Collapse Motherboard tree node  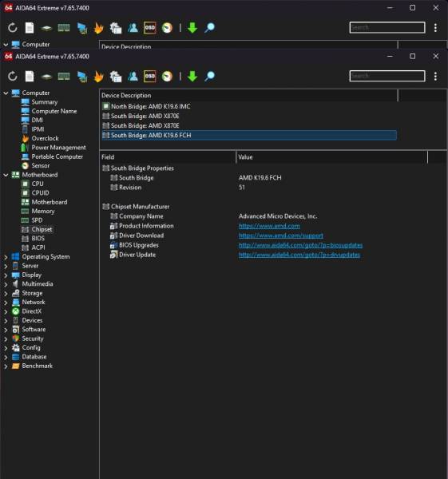point(6,175)
